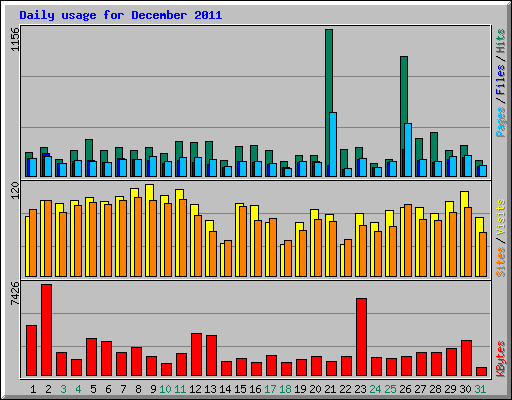Click day 15 on the x-axis
512x400 pixels.
coord(240,389)
